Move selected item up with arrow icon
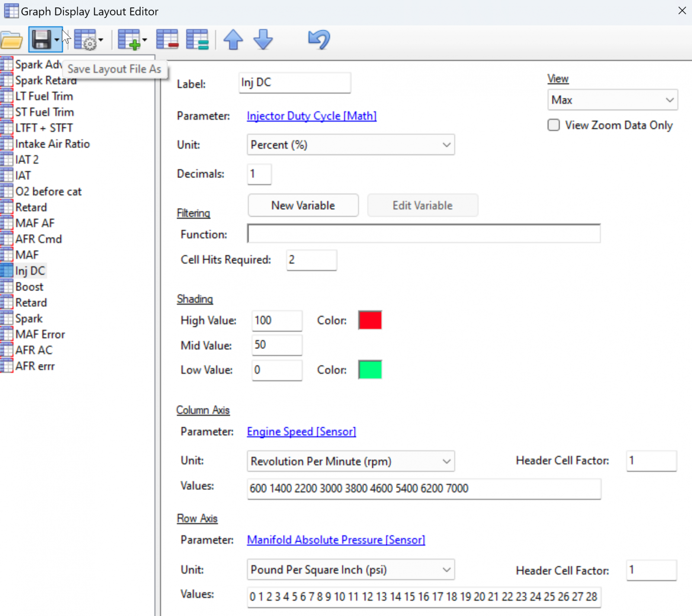692x616 pixels. pos(233,40)
